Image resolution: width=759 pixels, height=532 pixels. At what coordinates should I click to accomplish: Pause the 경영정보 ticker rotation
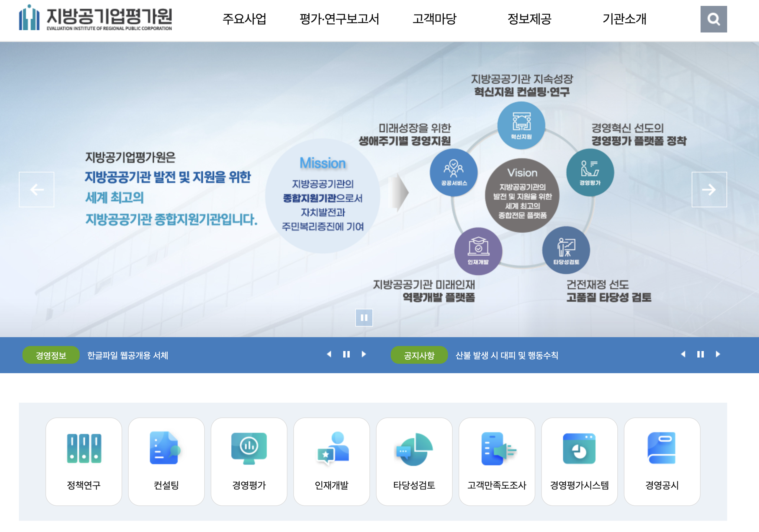click(346, 354)
